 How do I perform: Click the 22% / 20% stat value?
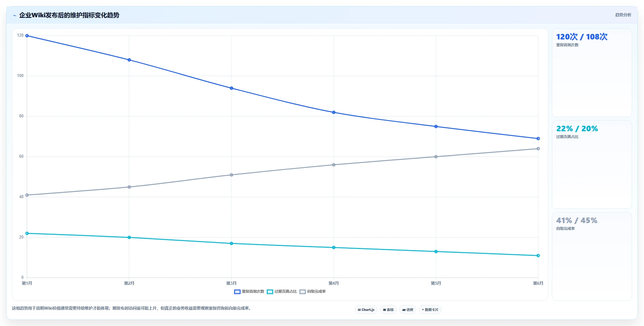pyautogui.click(x=577, y=128)
